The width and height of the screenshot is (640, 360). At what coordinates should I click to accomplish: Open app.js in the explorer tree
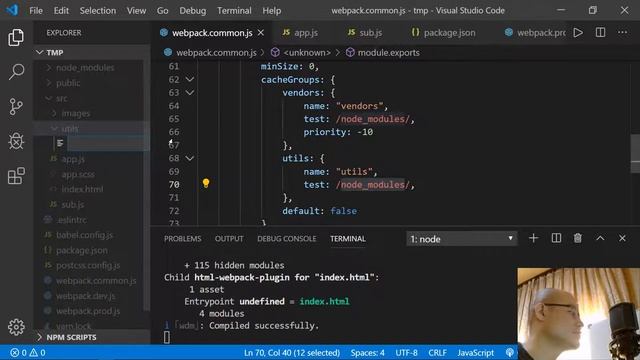pos(73,159)
